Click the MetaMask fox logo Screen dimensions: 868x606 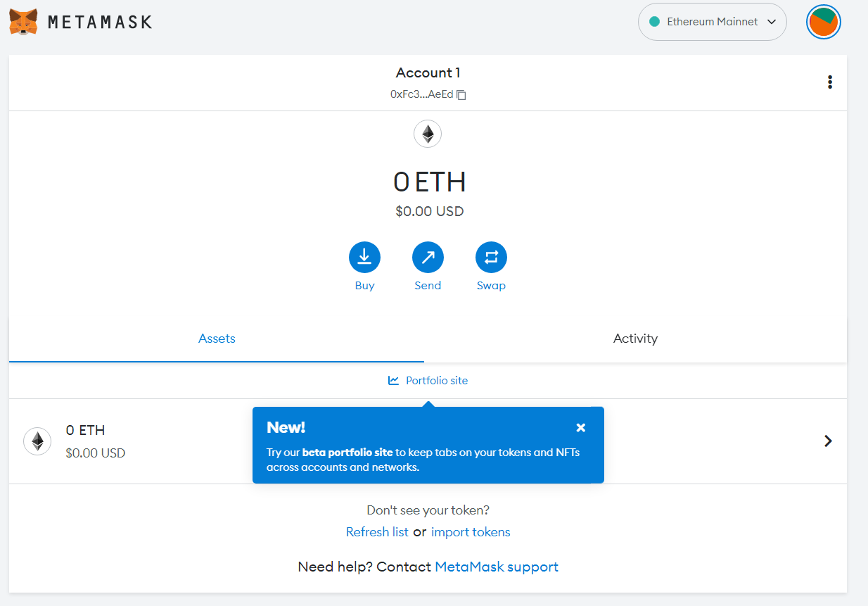coord(23,22)
